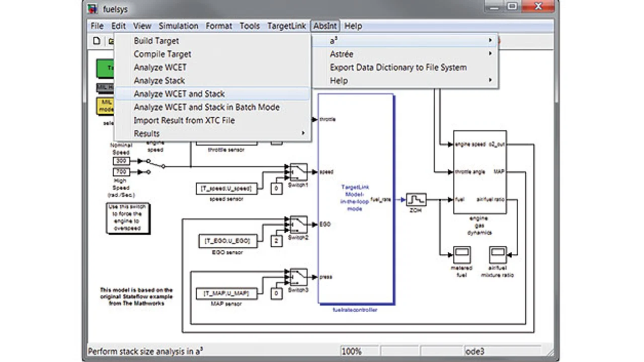The width and height of the screenshot is (644, 362).
Task: Click the constant 0 block near Switch1
Action: coord(276,189)
